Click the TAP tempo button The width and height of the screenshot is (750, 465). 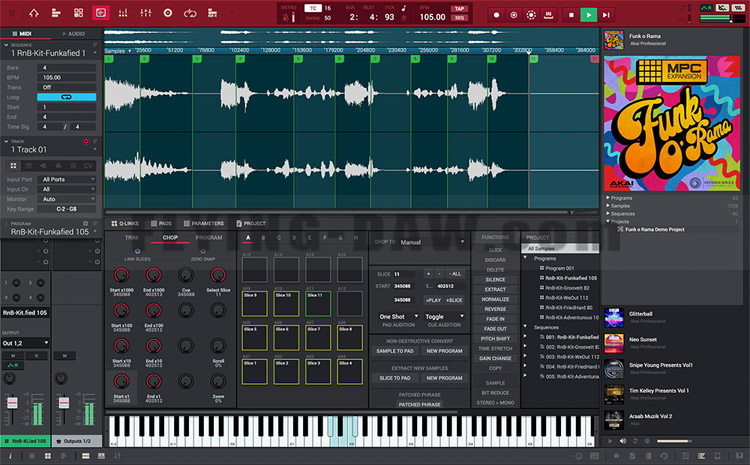459,9
